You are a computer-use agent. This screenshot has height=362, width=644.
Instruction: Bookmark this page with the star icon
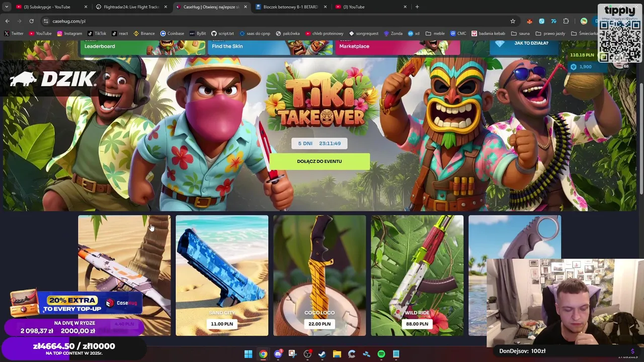pos(513,21)
